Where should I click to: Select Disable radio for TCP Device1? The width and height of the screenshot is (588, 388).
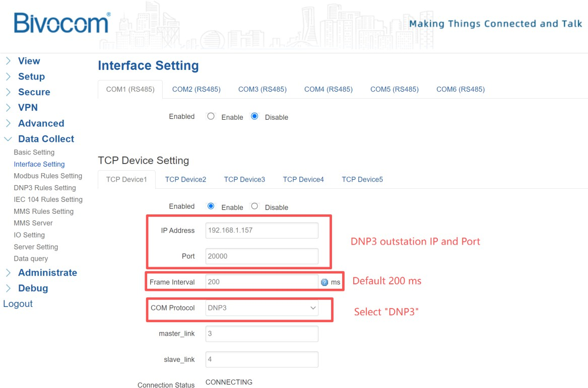(x=254, y=206)
